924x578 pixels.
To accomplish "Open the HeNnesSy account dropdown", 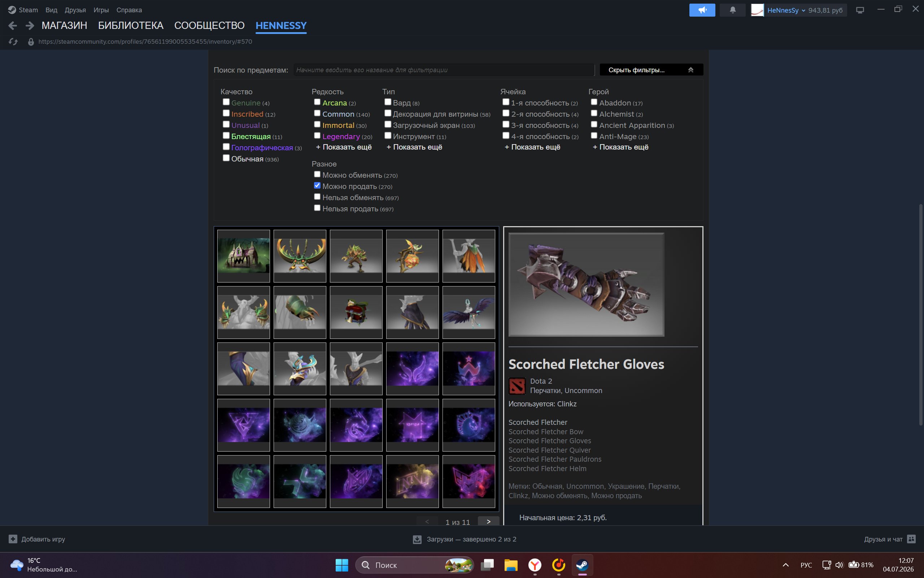I will [786, 10].
